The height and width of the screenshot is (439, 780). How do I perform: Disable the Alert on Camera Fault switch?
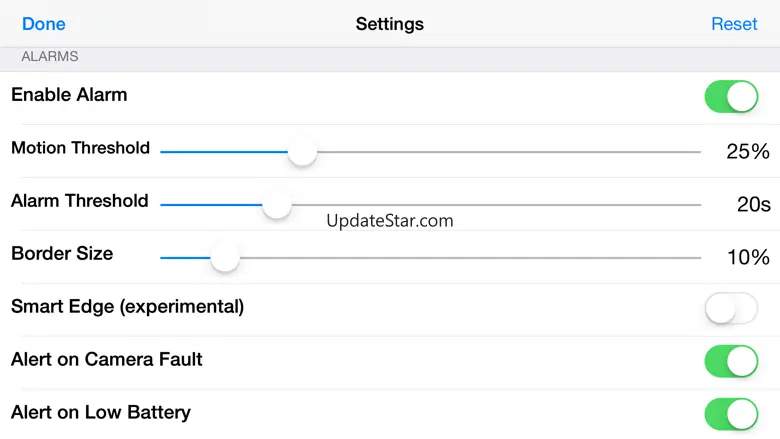(731, 361)
